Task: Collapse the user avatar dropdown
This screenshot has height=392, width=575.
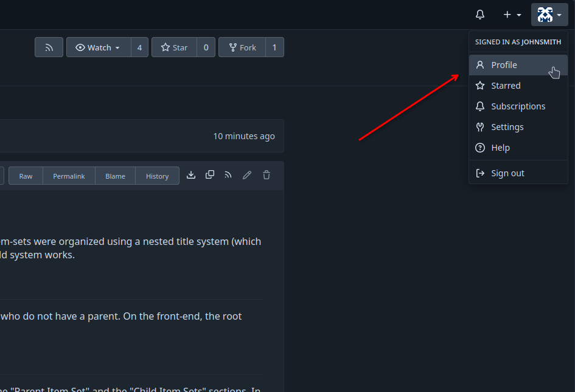Action: pyautogui.click(x=549, y=15)
